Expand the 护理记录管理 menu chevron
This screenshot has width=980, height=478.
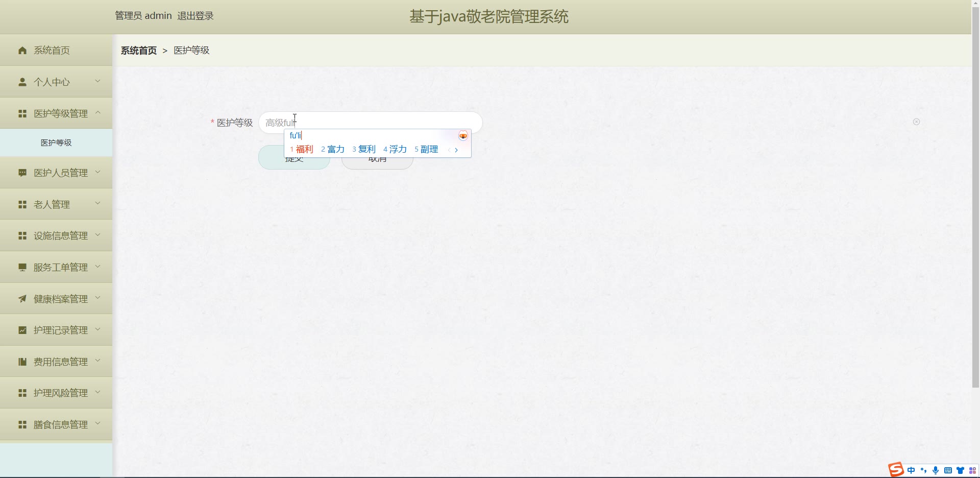pos(97,329)
